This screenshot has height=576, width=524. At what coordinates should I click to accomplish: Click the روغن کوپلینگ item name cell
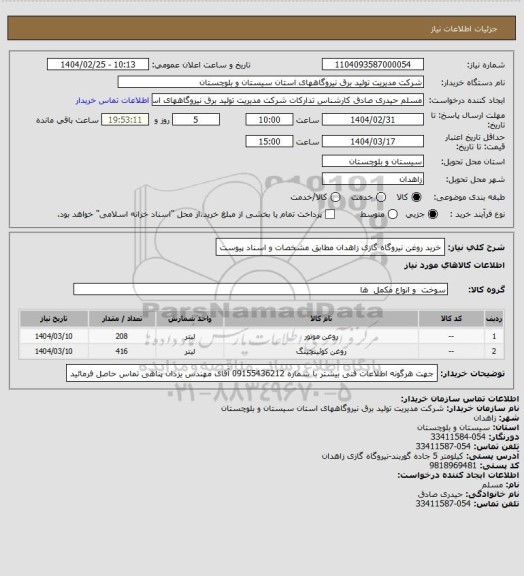(321, 351)
